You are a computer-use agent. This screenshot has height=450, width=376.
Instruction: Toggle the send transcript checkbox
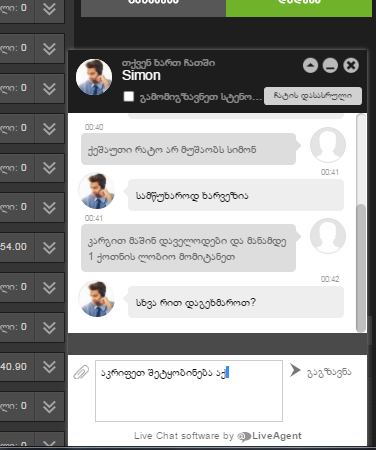pyautogui.click(x=129, y=96)
